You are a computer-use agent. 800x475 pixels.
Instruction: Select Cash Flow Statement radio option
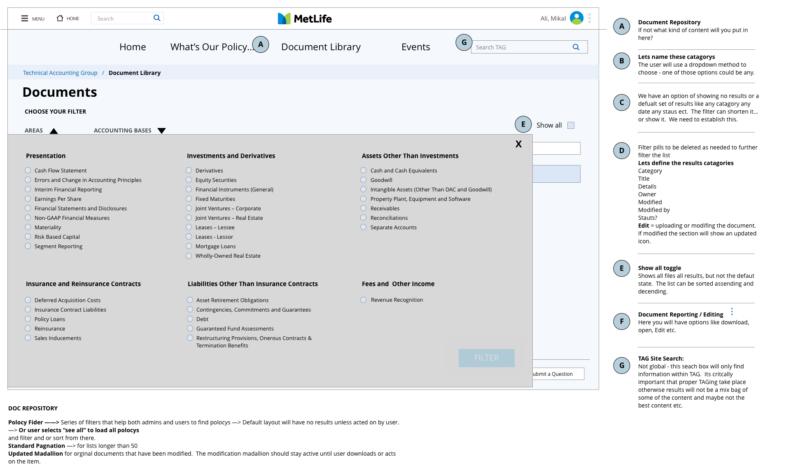tap(28, 170)
